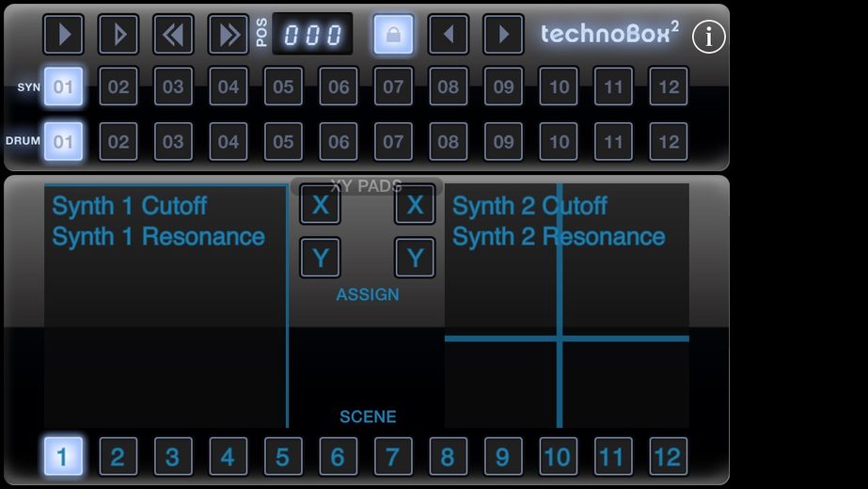Tap the Synth 2 Cutoff XY pad

567,306
